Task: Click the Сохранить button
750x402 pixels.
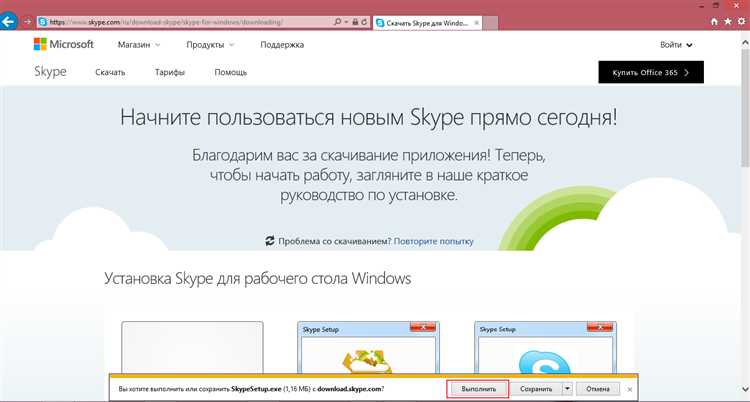Action: pos(536,389)
